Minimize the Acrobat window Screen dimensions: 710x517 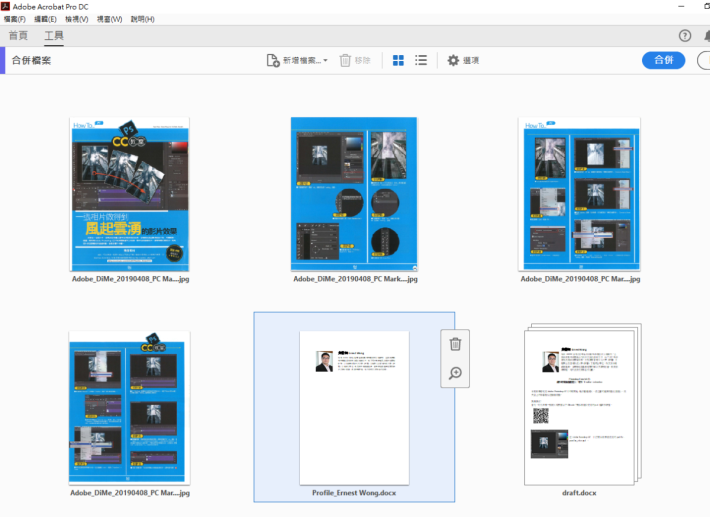point(681,6)
